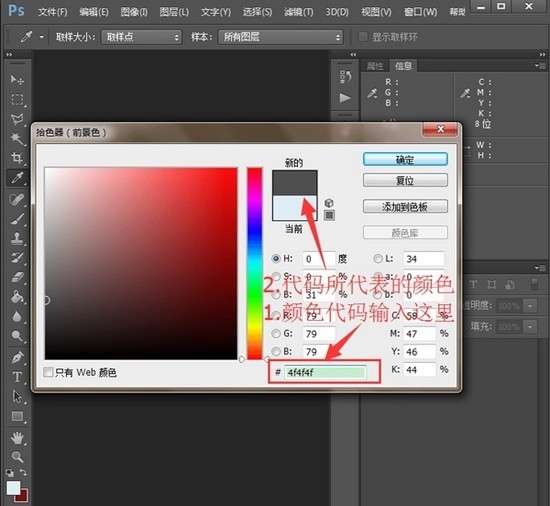550x506 pixels.
Task: Select the G green radio button
Action: point(276,333)
